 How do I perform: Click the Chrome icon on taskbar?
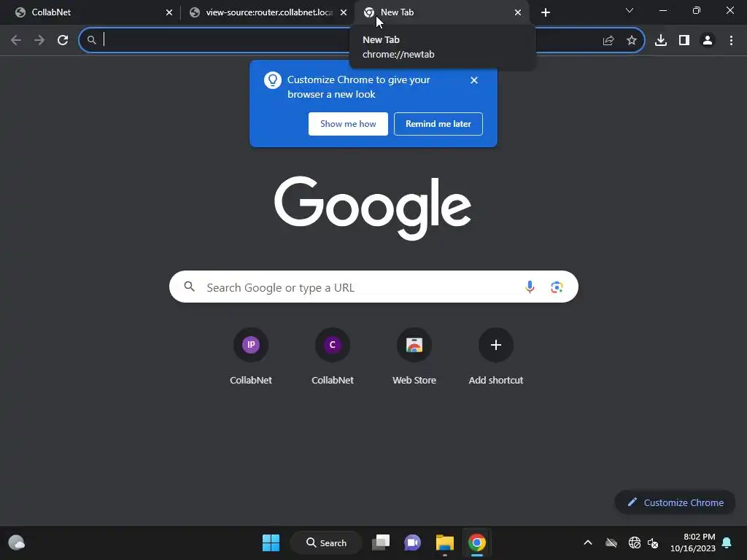click(x=477, y=542)
